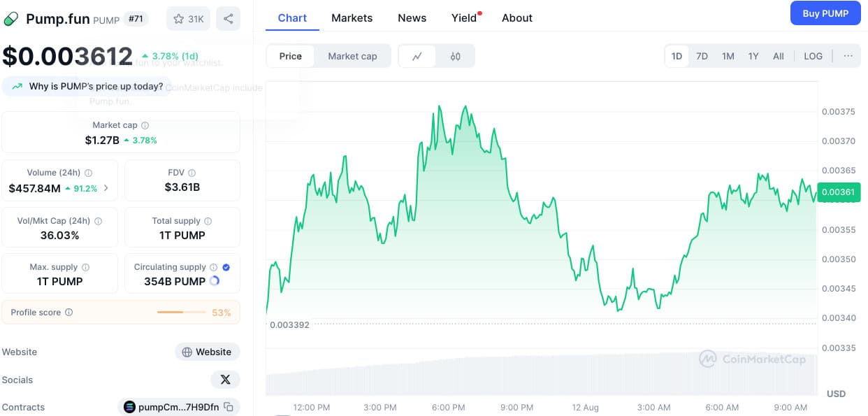Click the USD currency label below the axis

tap(836, 394)
